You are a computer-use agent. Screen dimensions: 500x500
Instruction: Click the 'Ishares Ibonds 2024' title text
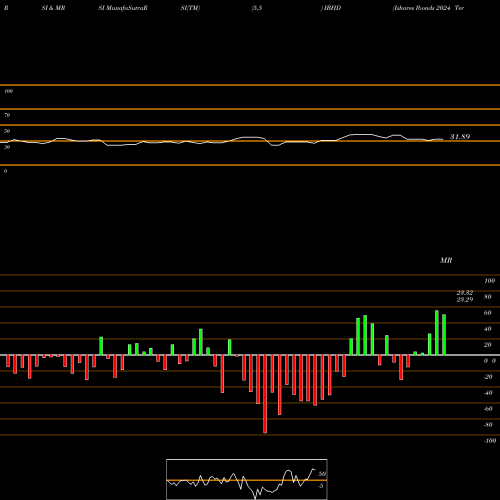click(x=422, y=8)
